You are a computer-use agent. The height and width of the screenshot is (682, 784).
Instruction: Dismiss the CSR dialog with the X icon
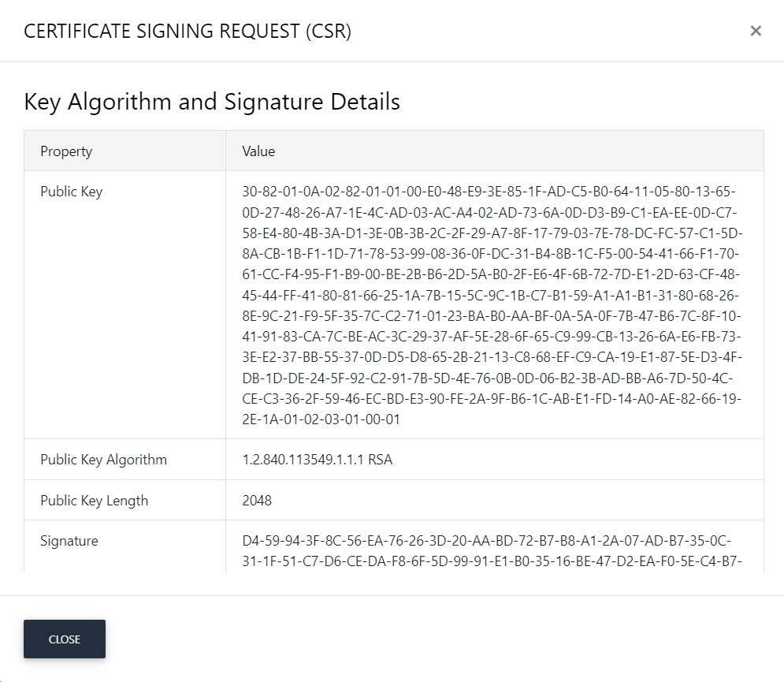(756, 31)
